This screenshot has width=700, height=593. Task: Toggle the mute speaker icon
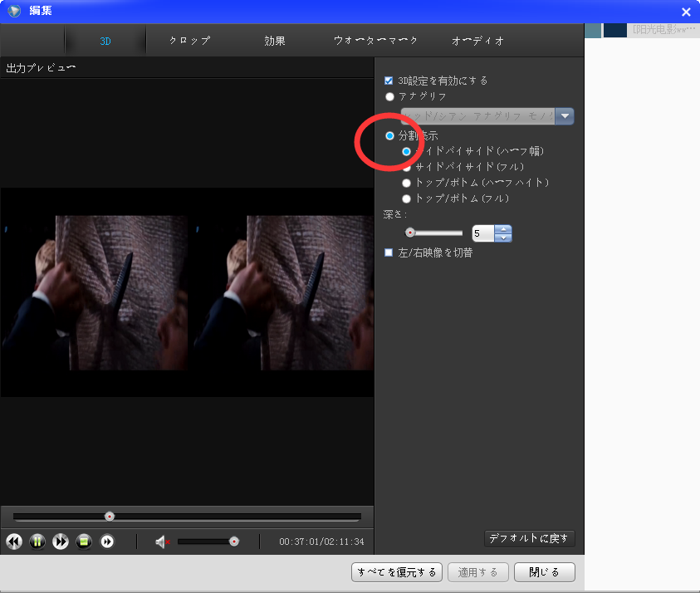point(162,542)
